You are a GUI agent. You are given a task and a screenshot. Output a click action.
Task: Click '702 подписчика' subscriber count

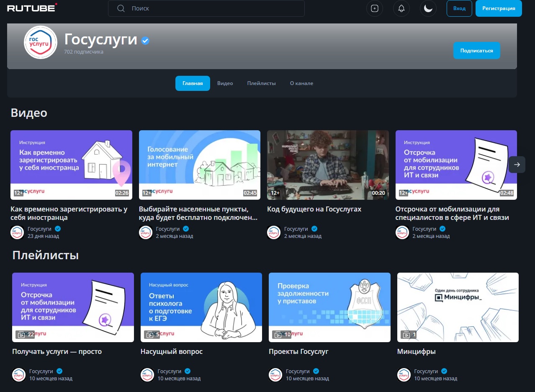[84, 52]
